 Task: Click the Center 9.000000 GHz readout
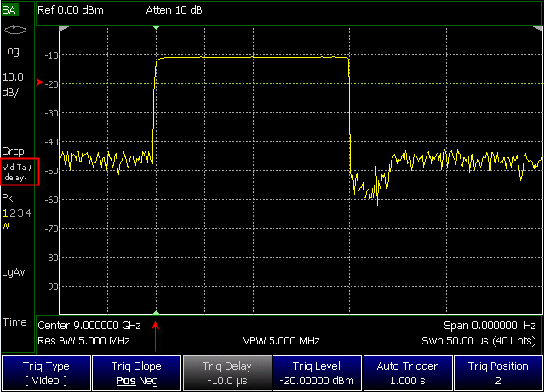point(89,326)
